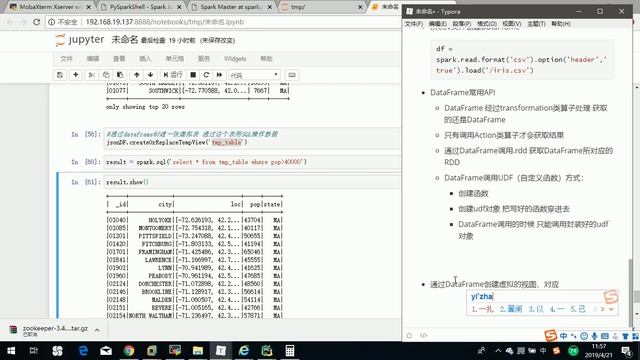The width and height of the screenshot is (640, 360).
Task: Open PyCharm from the taskbar
Action: (267, 351)
